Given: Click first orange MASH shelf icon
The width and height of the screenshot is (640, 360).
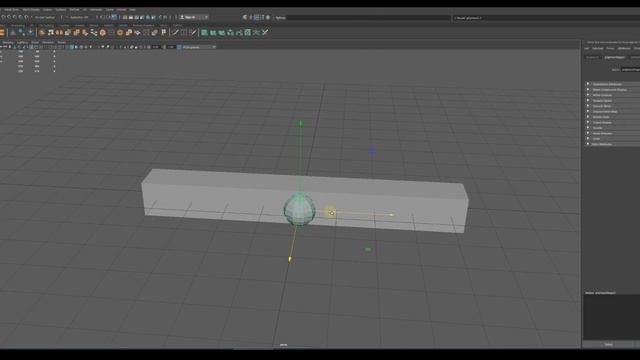Looking at the screenshot, I should [x=42, y=32].
